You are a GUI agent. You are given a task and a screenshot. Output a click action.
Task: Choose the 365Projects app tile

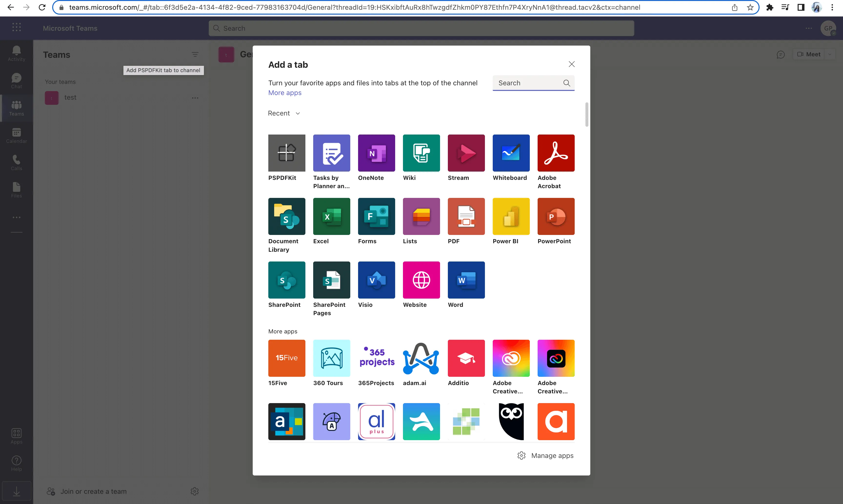(376, 358)
